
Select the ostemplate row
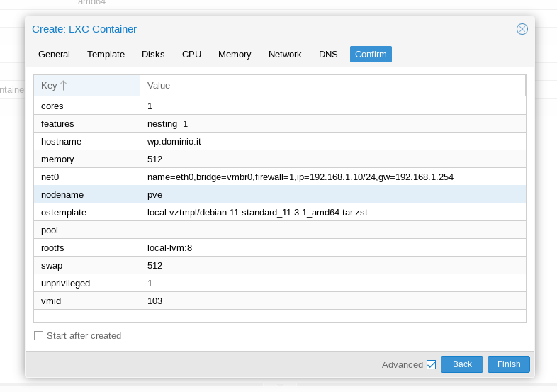tap(280, 213)
